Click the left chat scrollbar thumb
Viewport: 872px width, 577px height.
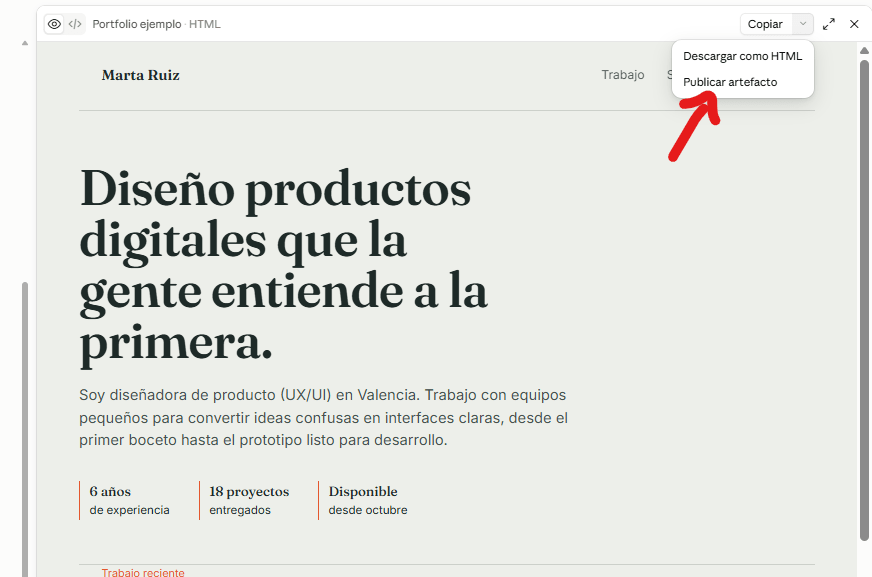24,429
